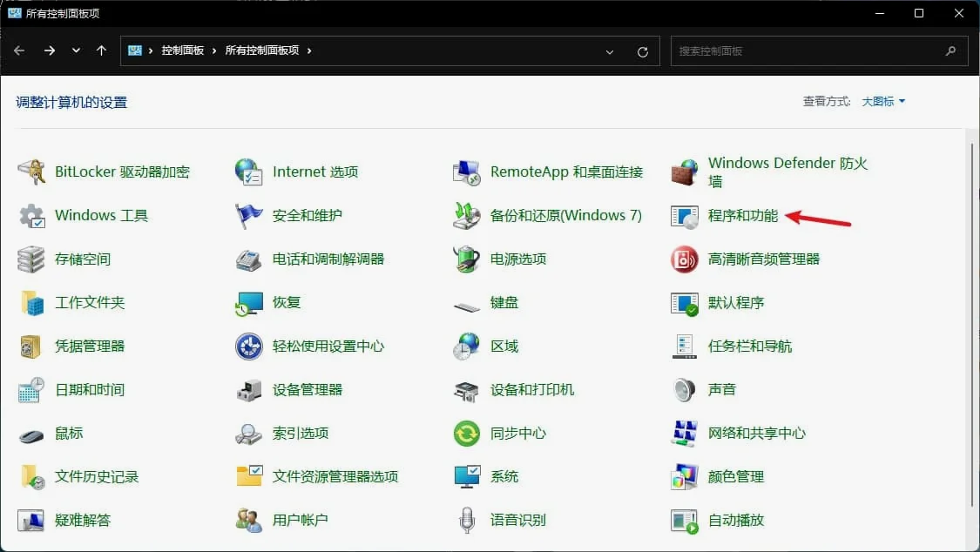Open 声音 speaker icon
The width and height of the screenshot is (980, 552).
pyautogui.click(x=685, y=390)
